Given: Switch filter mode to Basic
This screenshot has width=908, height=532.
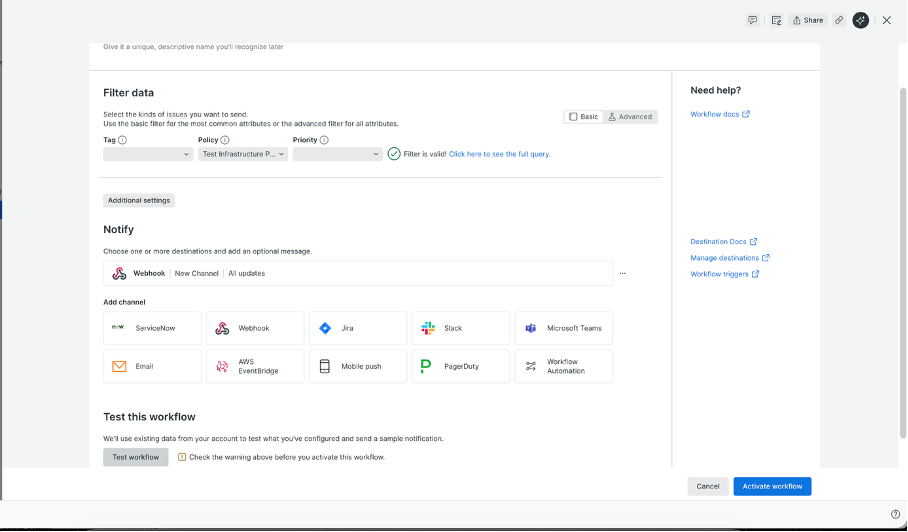Looking at the screenshot, I should [584, 117].
